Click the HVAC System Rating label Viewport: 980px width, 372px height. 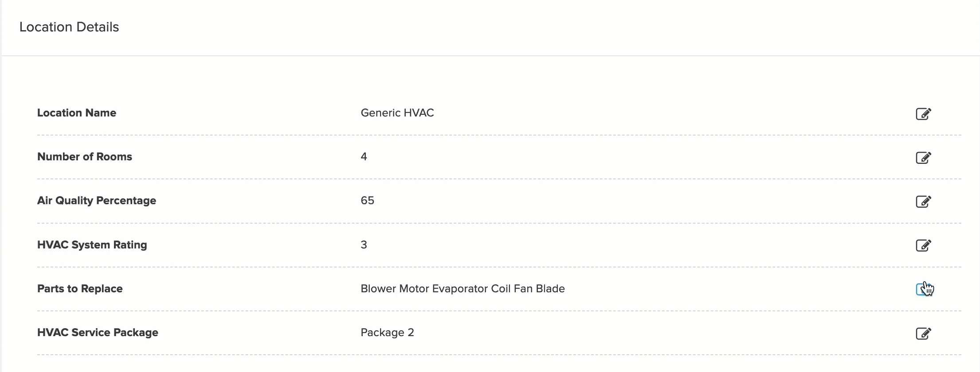pyautogui.click(x=92, y=245)
